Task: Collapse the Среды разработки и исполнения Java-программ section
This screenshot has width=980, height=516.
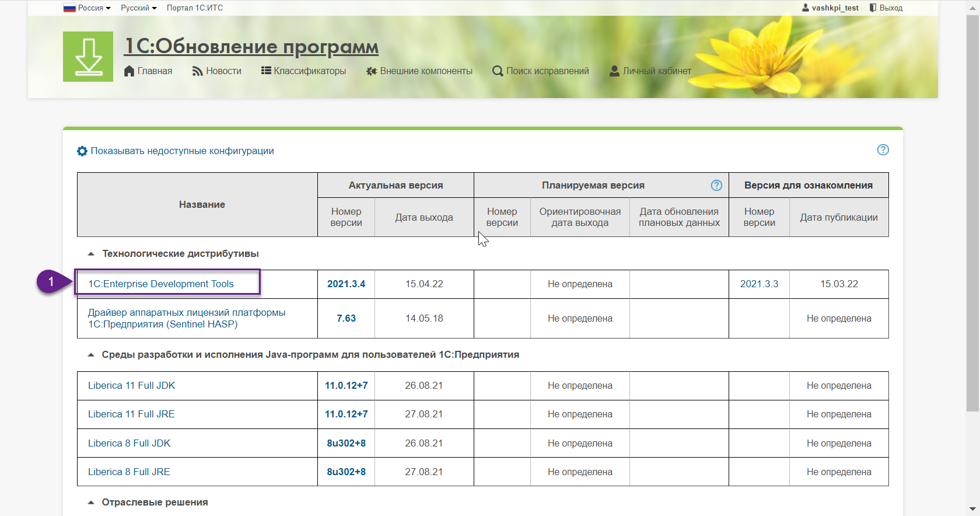Action: [90, 355]
